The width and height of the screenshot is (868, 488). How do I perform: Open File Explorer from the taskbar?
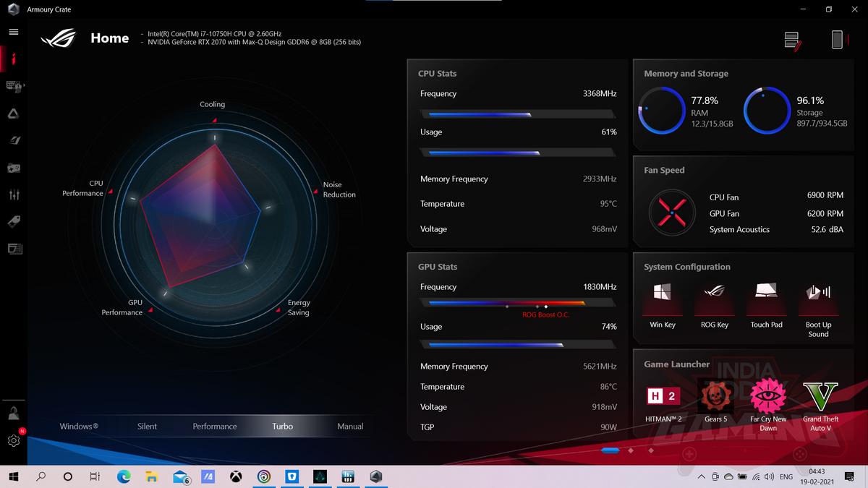152,476
